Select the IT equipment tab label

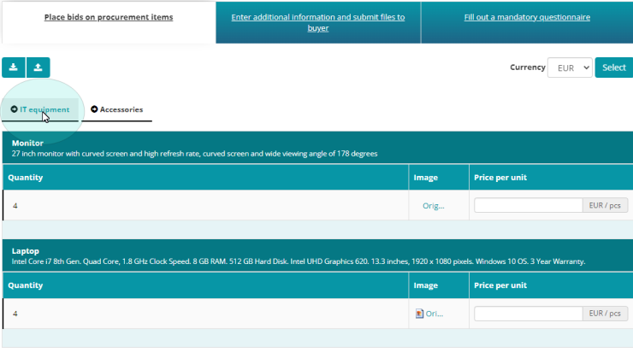pos(44,109)
